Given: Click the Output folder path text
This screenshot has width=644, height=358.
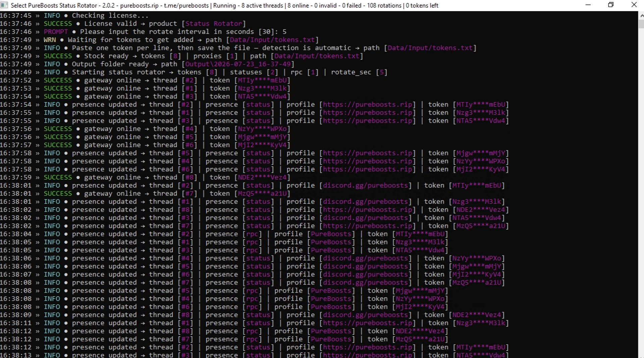Looking at the screenshot, I should click(x=238, y=64).
